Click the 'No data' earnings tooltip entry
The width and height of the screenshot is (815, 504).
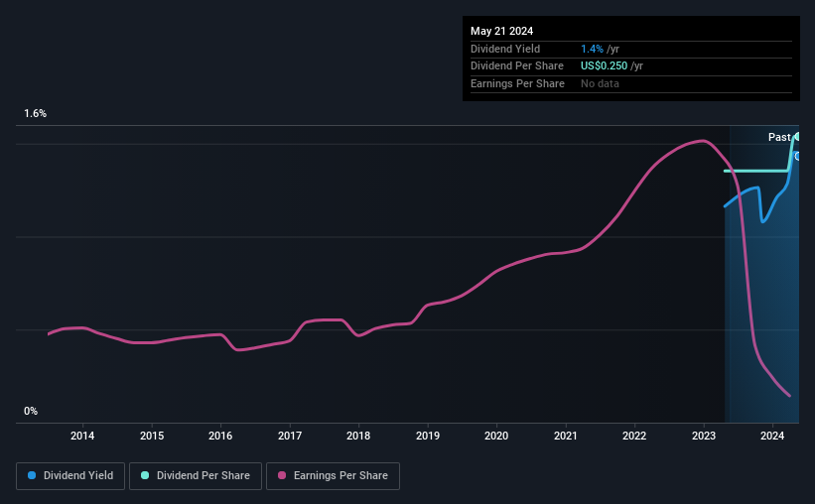pyautogui.click(x=602, y=83)
